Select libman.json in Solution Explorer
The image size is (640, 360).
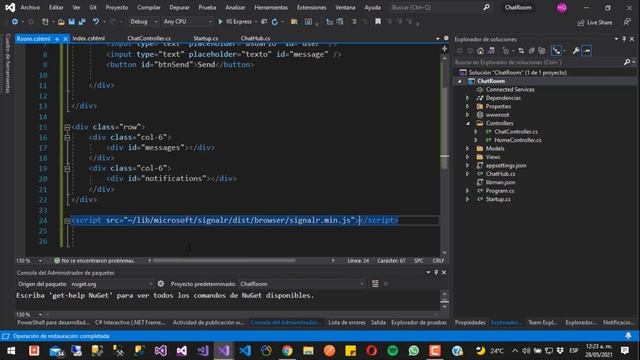tap(500, 182)
